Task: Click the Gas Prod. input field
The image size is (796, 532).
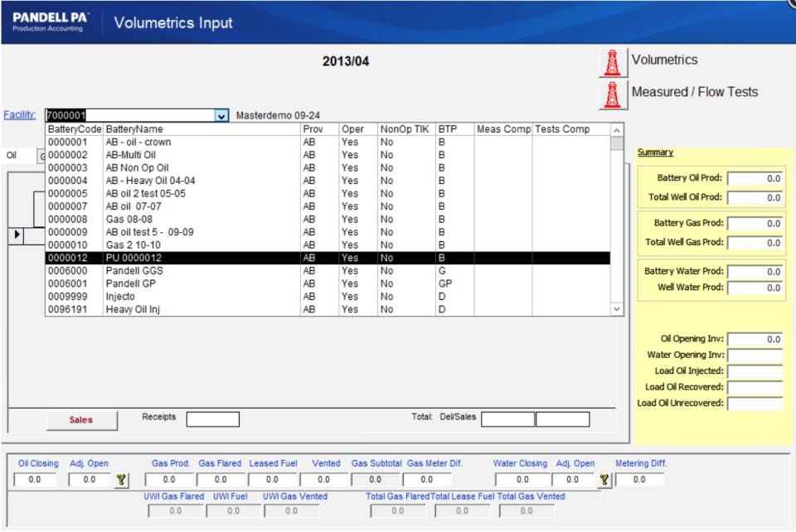Action: tap(169, 480)
